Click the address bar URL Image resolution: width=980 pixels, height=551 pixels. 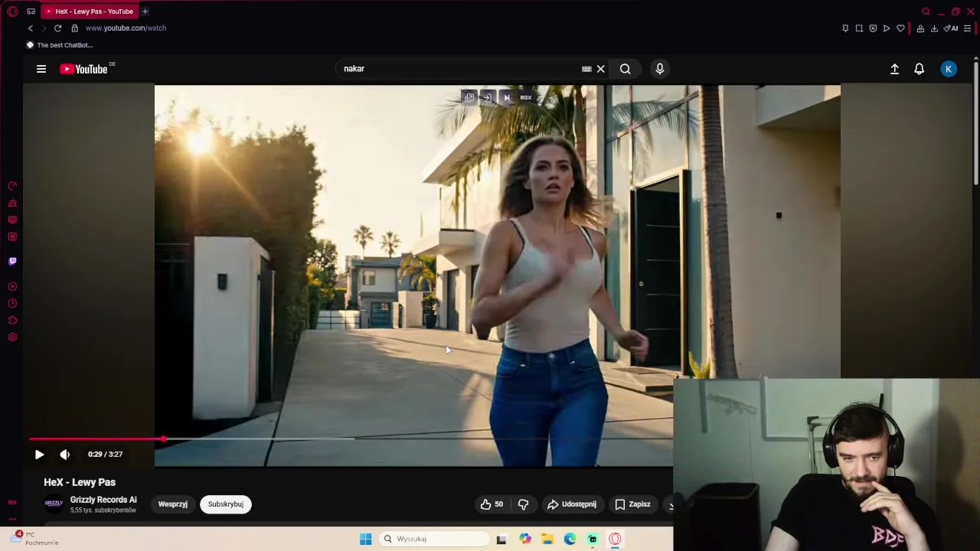[126, 28]
